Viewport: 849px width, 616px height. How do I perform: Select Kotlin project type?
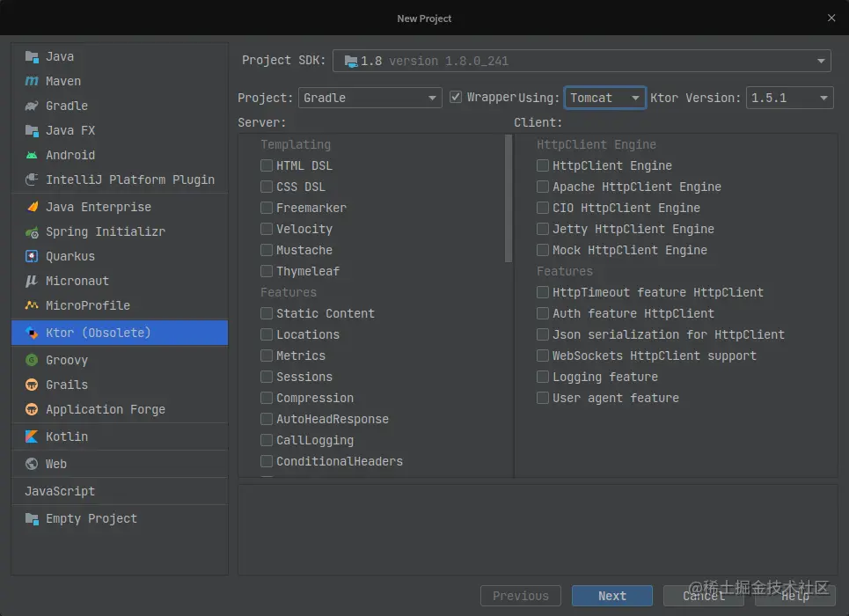[120, 436]
